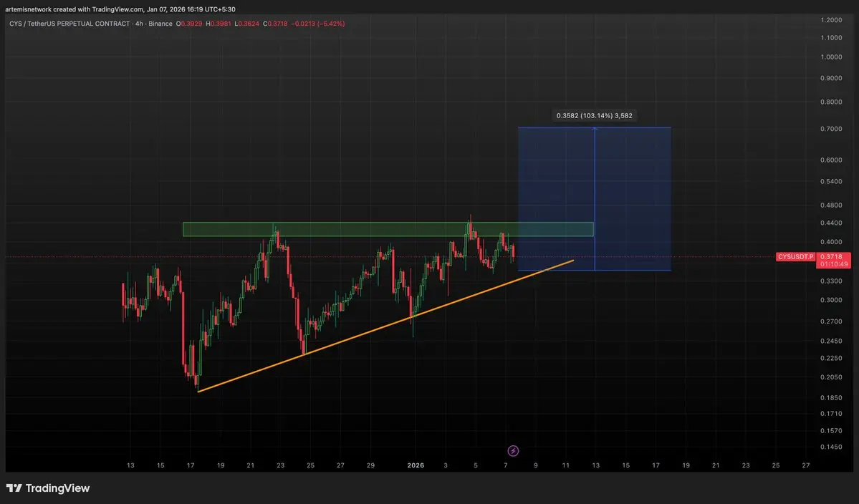Click the 2026 year label on time axis

point(416,465)
